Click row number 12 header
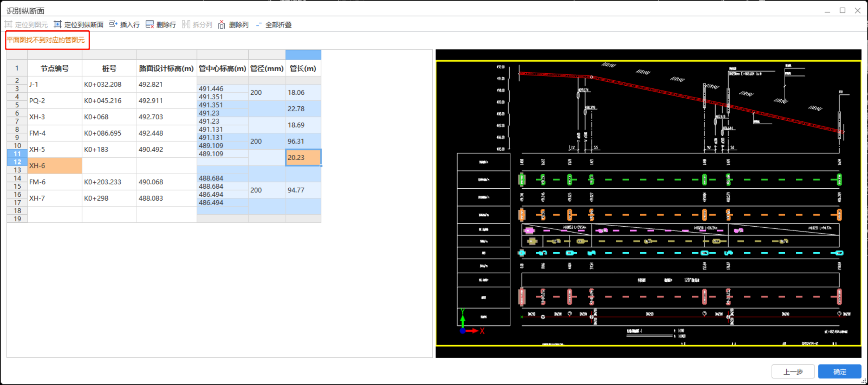Viewport: 868px width, 385px height. (x=17, y=162)
